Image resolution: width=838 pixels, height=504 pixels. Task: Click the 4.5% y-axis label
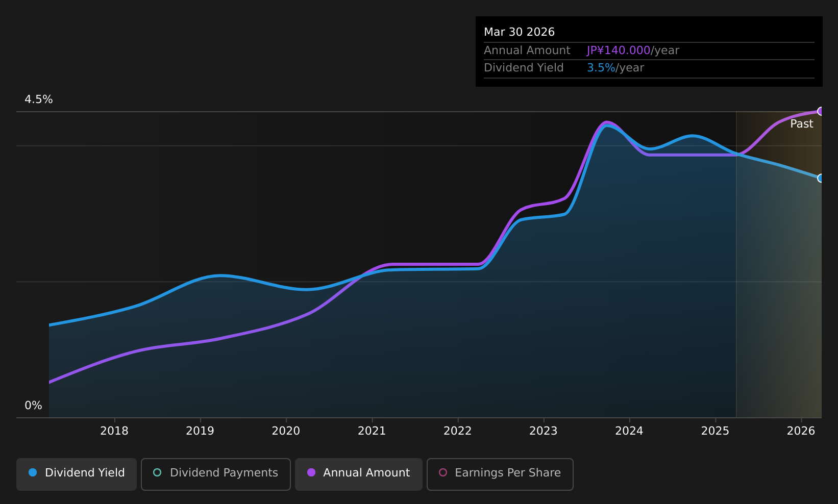tap(39, 99)
